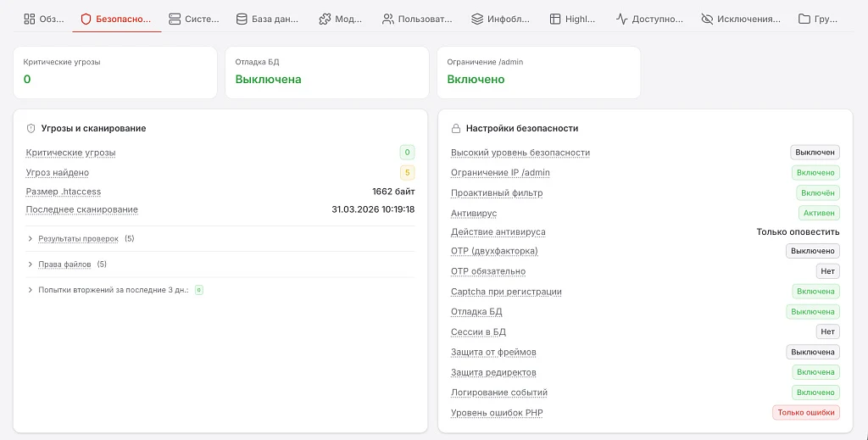Screen dimensions: 868x440
Task: Click the database cylinder icon in the tab bar
Action: coord(242,19)
